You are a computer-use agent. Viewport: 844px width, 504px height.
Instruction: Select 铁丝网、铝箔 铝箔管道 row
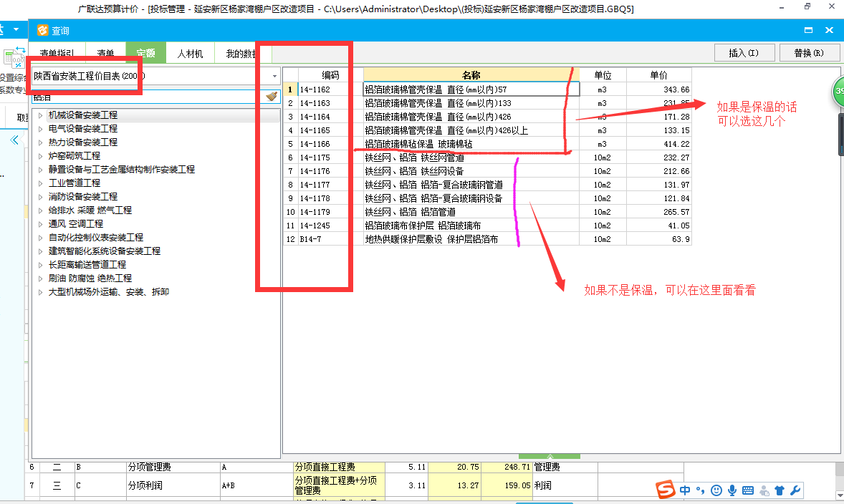tap(487, 212)
